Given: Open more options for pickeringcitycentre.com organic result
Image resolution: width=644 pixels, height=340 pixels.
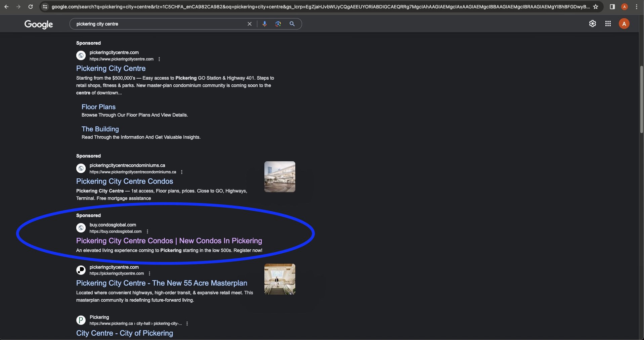Looking at the screenshot, I should coord(149,273).
